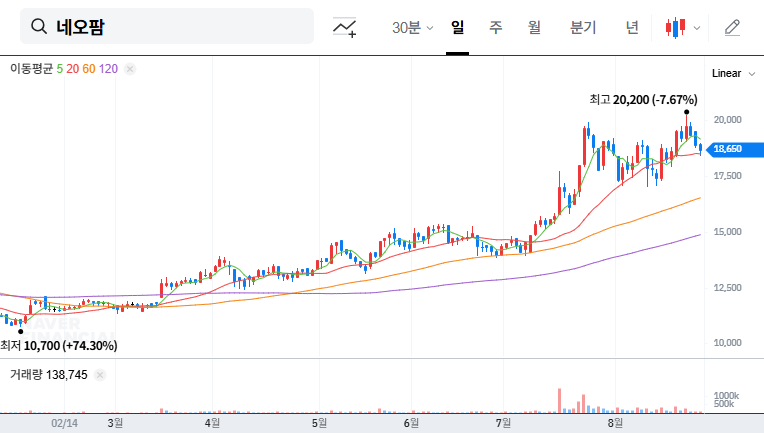The image size is (764, 433).
Task: Switch to the 분기 quarterly tab
Action: [x=583, y=27]
